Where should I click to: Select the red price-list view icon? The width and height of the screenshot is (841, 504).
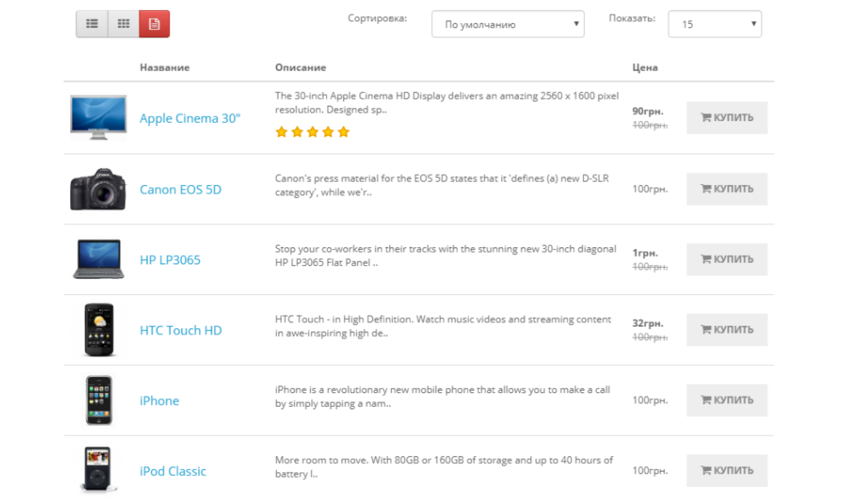click(x=154, y=24)
